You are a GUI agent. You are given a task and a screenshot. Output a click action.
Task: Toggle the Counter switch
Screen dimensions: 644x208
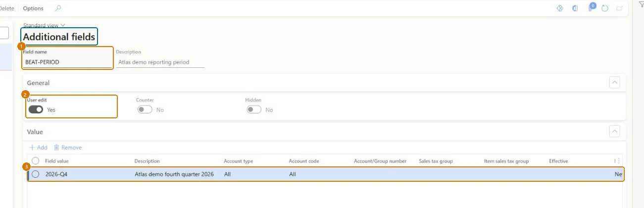click(x=145, y=109)
